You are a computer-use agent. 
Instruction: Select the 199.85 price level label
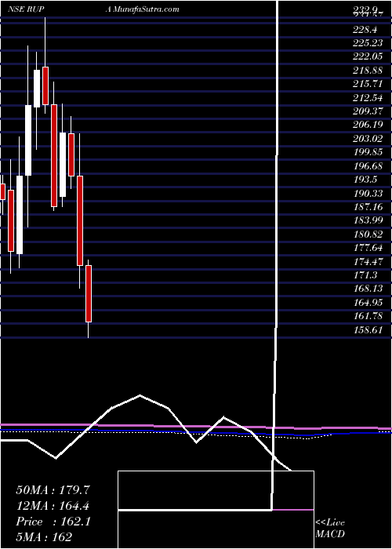[368, 152]
